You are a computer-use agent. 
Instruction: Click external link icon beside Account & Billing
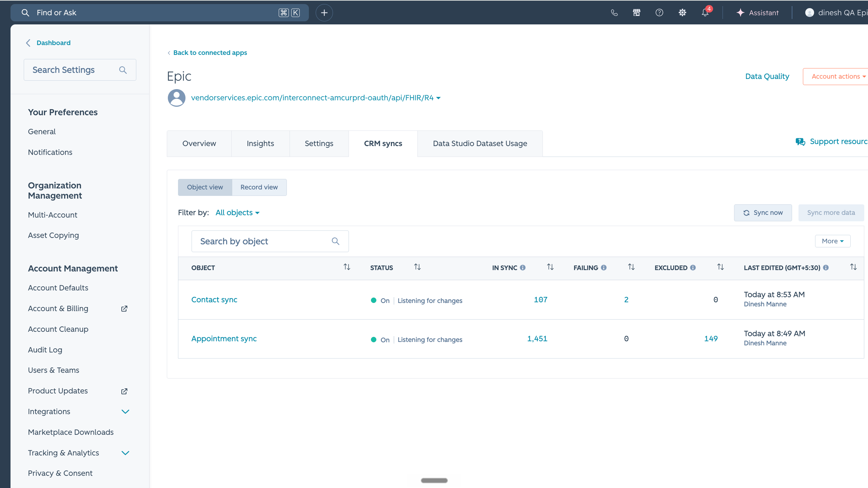point(124,309)
